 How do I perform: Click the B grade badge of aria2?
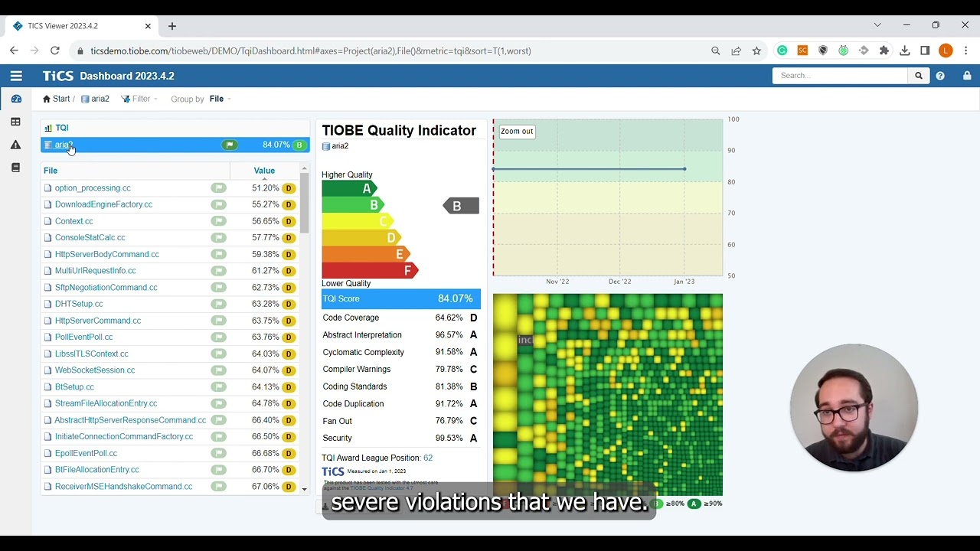pos(299,145)
